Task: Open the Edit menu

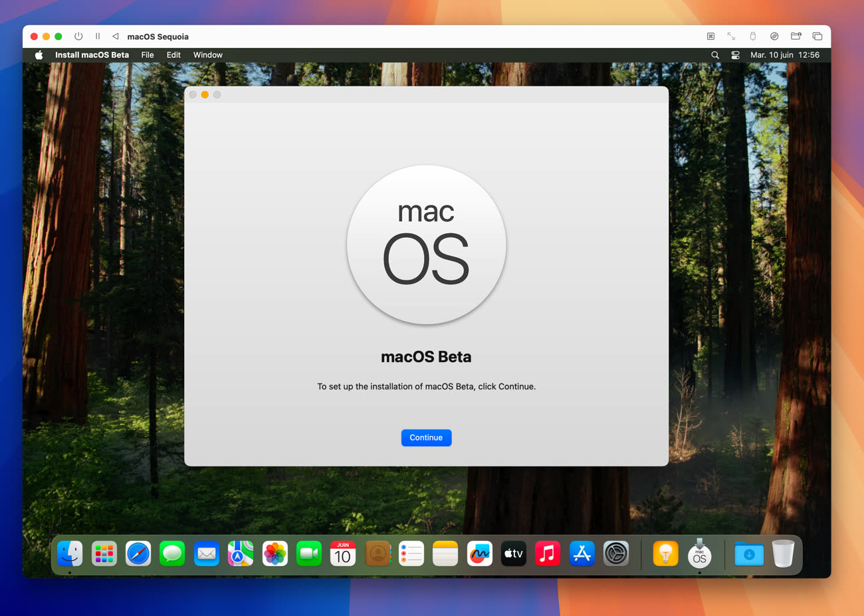Action: [173, 55]
